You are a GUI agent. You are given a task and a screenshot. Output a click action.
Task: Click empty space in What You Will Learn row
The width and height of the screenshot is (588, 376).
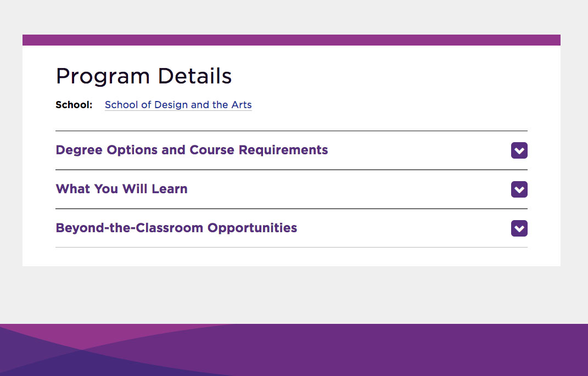(349, 189)
